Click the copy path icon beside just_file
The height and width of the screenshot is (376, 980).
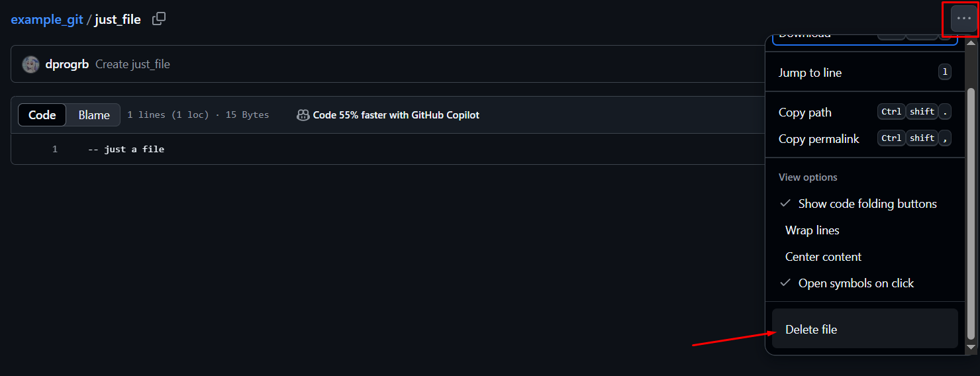tap(159, 19)
